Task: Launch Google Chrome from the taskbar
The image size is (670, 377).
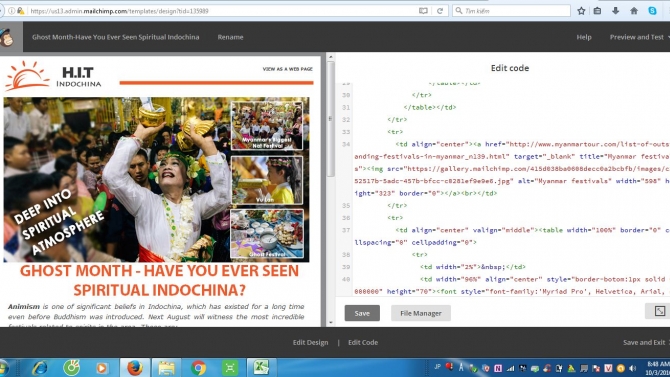Action: (198, 368)
